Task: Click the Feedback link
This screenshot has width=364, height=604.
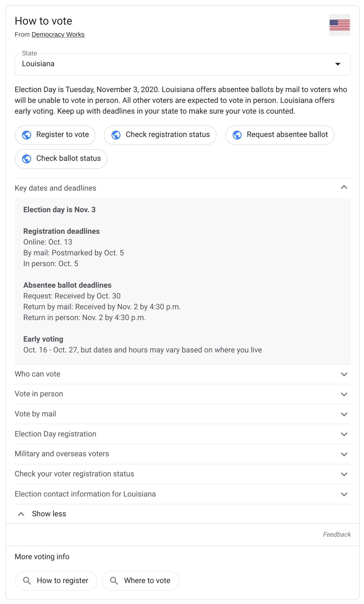Action: (336, 535)
